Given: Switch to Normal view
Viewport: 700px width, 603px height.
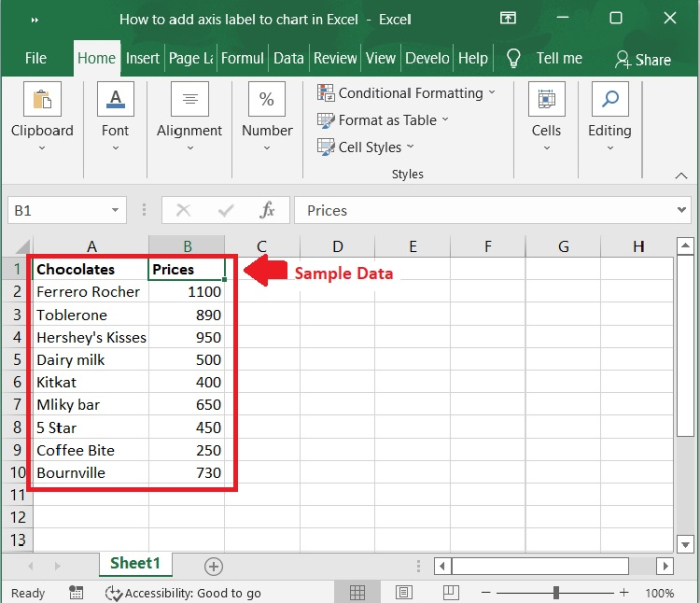Looking at the screenshot, I should [357, 592].
